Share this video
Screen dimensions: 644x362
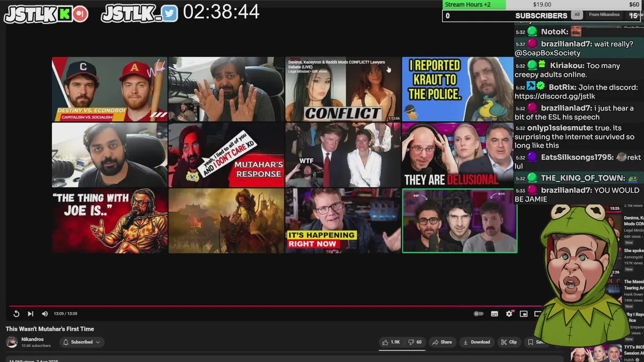(x=442, y=342)
